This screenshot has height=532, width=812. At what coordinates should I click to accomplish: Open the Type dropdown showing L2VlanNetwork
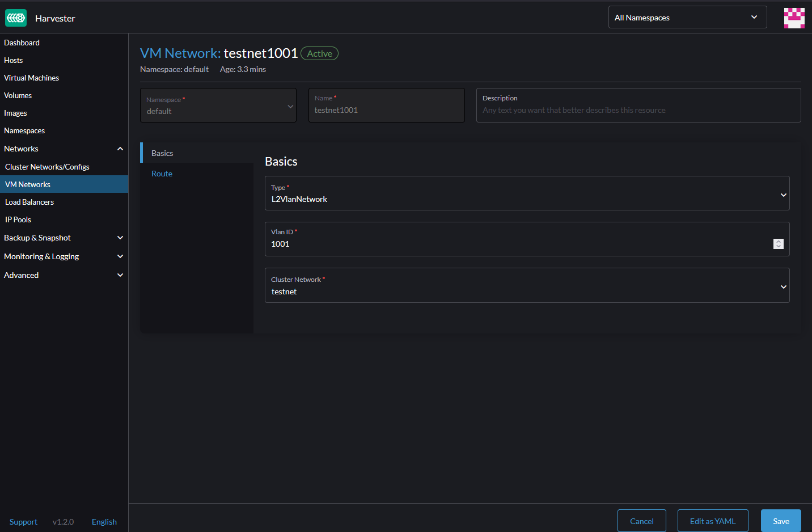(x=527, y=193)
